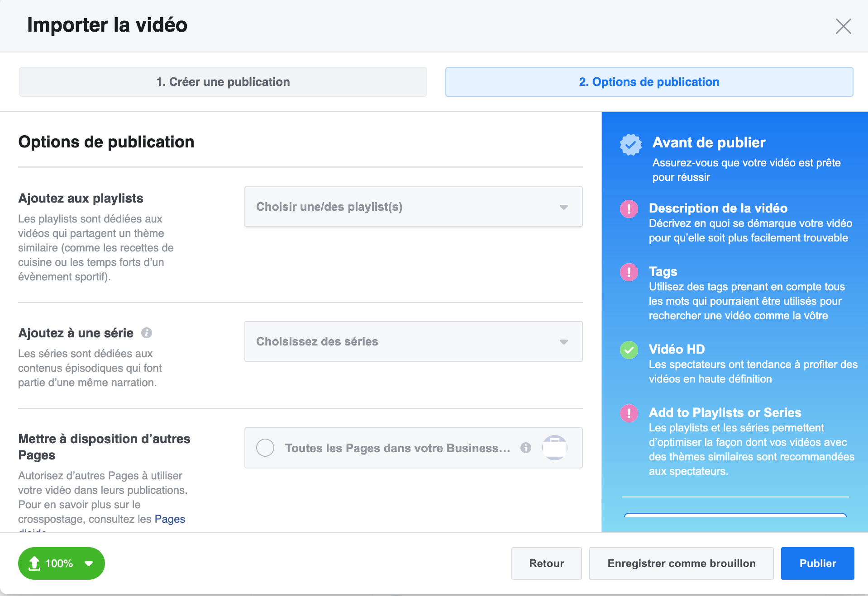Follow the Pages d'aide link
The width and height of the screenshot is (868, 596).
[170, 519]
